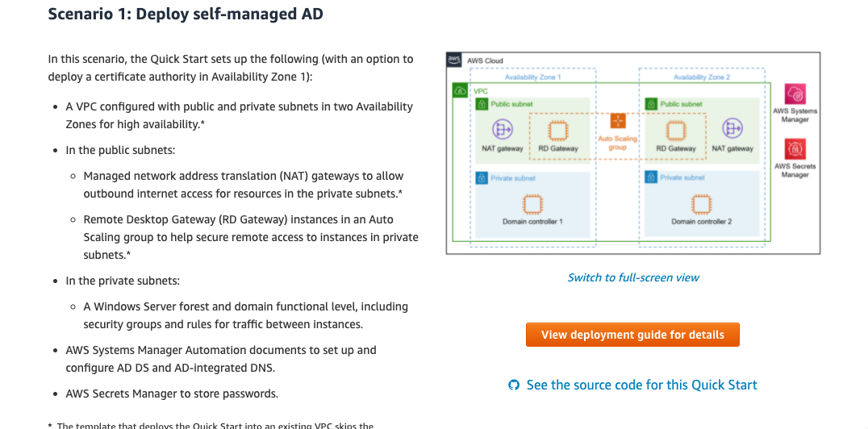Screen dimensions: 868x429
Task: Click the Domain controller 1 chip icon
Action: [532, 204]
